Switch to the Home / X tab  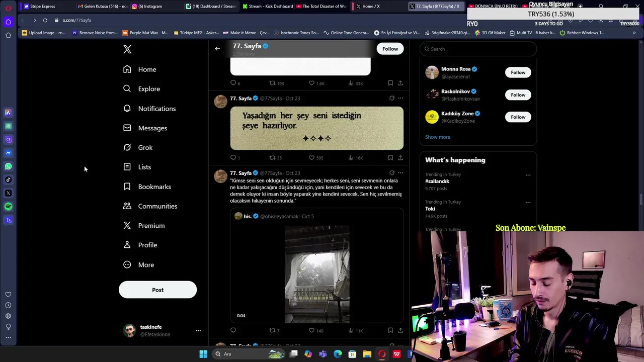371,6
